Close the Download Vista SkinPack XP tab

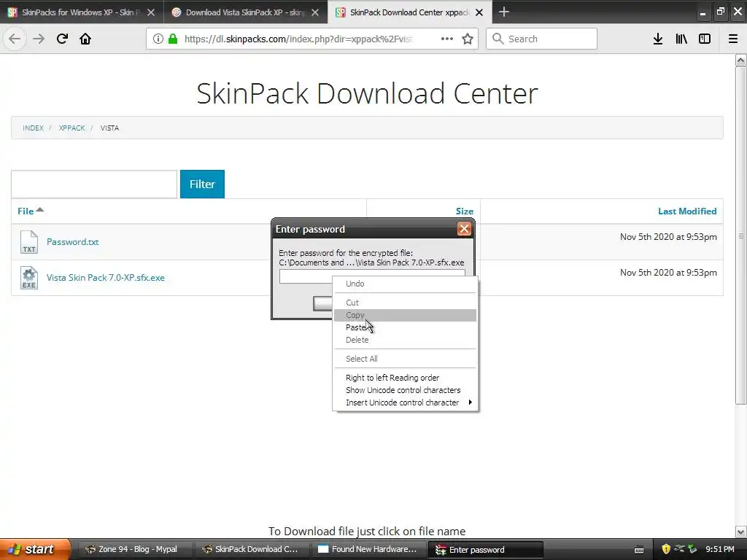coord(315,12)
